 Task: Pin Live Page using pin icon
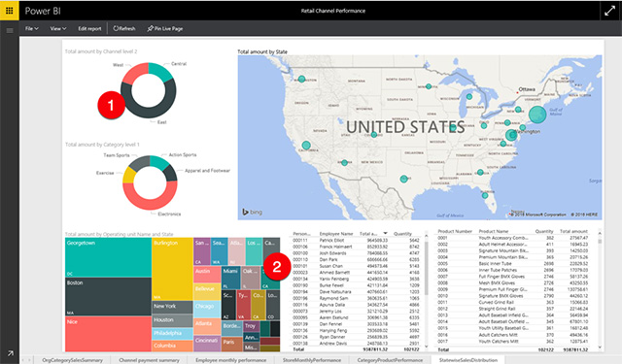click(x=150, y=28)
